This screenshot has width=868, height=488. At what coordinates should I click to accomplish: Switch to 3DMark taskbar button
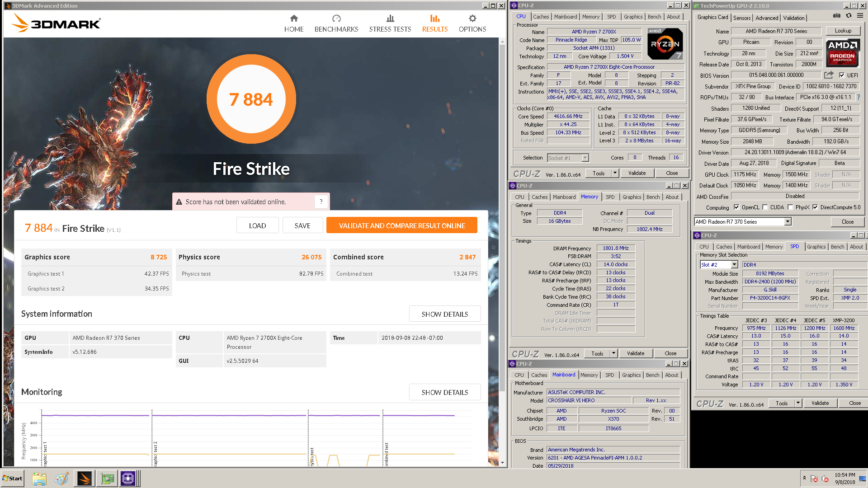point(84,479)
